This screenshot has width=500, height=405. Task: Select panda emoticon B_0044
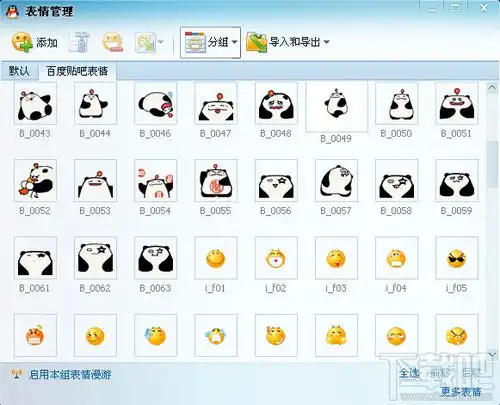pyautogui.click(x=96, y=104)
